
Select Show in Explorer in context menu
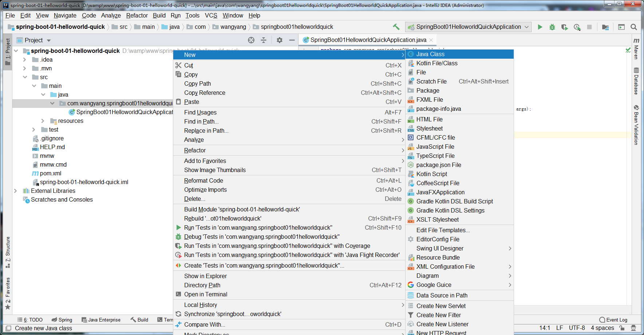[x=289, y=276]
